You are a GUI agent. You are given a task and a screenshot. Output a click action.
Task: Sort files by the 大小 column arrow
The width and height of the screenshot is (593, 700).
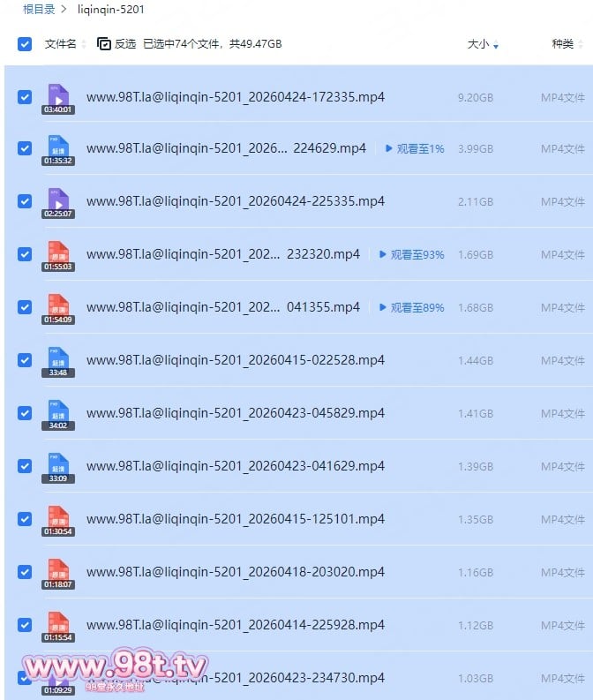pos(496,45)
